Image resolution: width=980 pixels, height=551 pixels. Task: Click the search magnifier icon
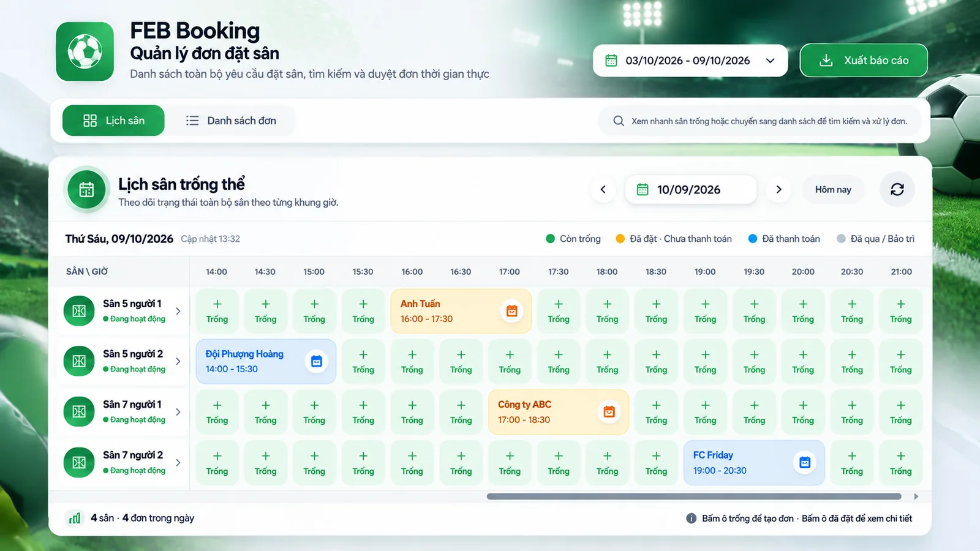pos(619,121)
